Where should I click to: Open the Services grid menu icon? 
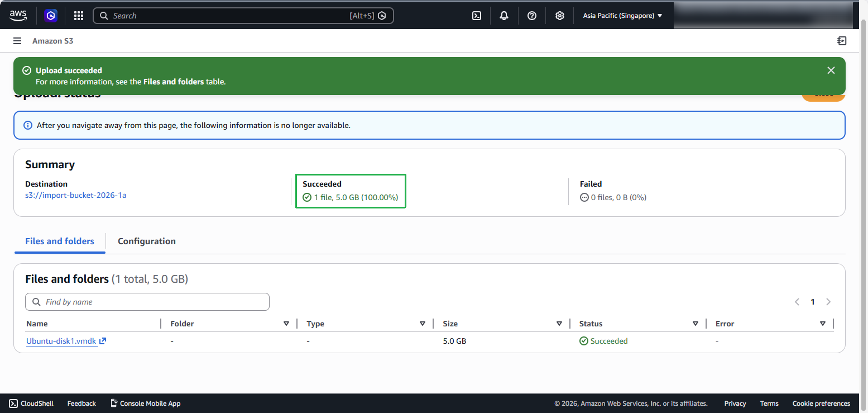pos(79,16)
